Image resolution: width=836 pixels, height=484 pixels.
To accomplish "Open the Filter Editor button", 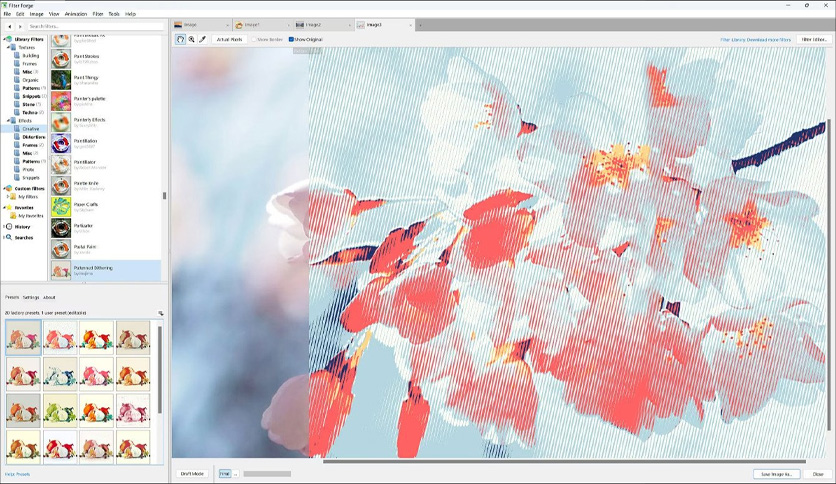I will (x=814, y=39).
